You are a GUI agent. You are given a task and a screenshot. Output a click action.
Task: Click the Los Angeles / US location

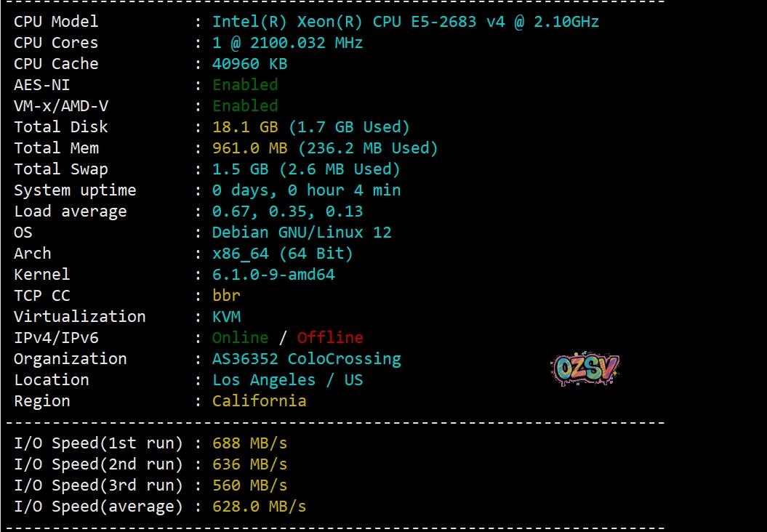point(287,380)
